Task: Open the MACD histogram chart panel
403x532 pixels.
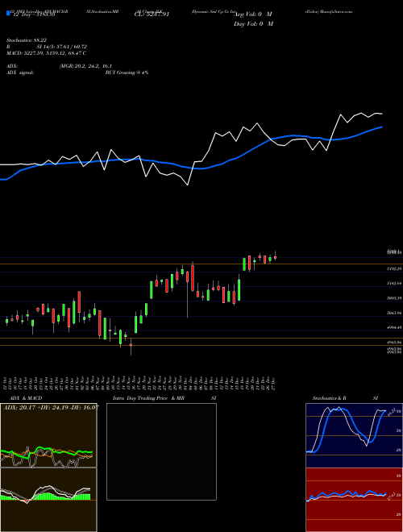Action: click(x=48, y=500)
